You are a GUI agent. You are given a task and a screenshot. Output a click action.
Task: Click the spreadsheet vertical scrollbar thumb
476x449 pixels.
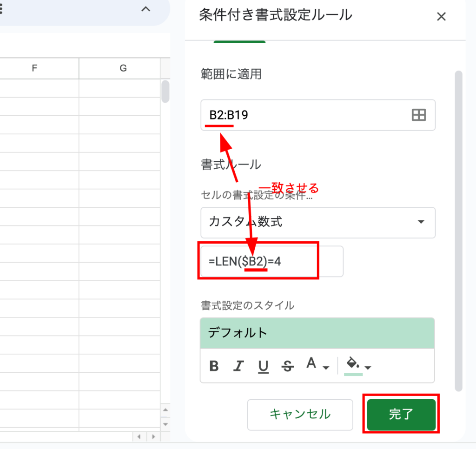pyautogui.click(x=165, y=92)
